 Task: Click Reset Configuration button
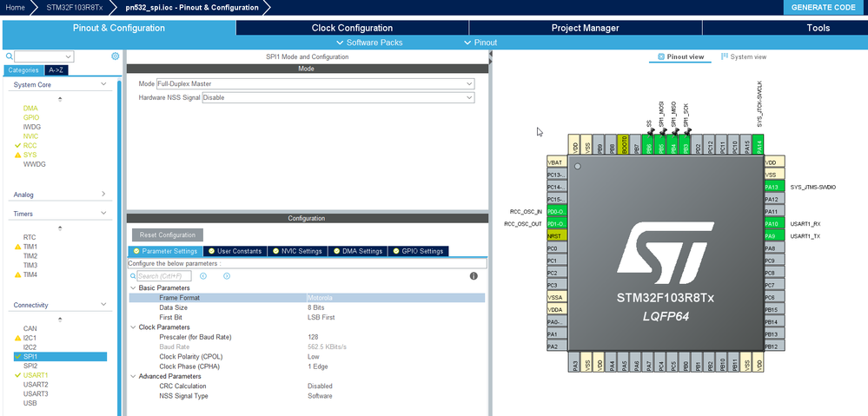(168, 235)
